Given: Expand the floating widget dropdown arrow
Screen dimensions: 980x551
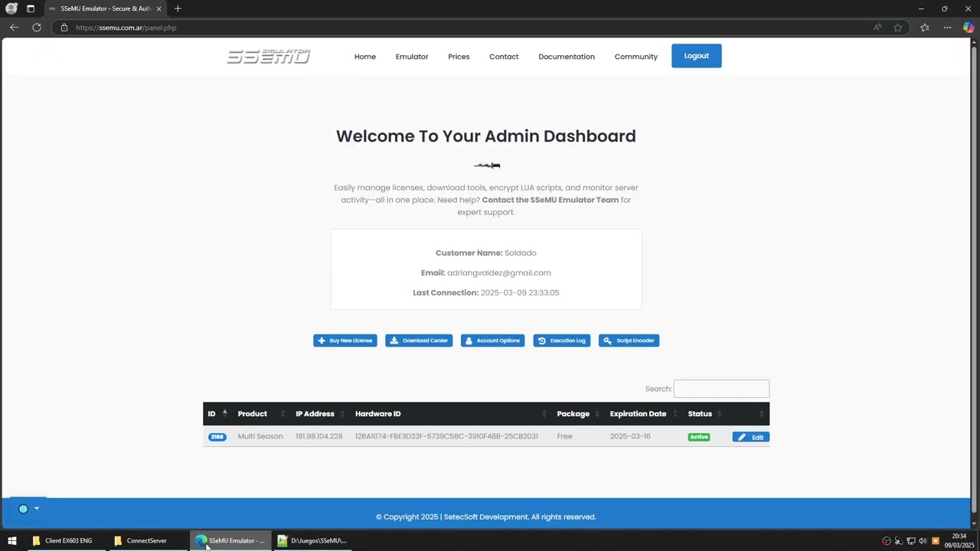Looking at the screenshot, I should pos(36,509).
